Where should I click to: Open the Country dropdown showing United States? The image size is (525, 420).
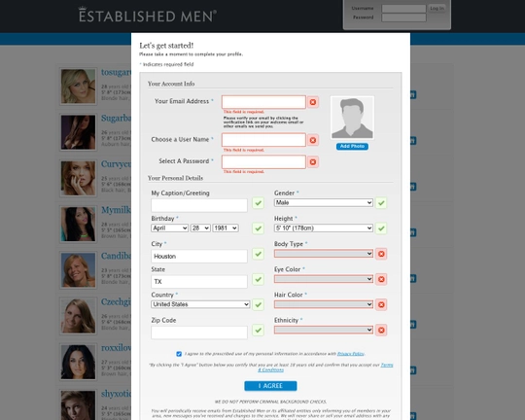point(200,304)
